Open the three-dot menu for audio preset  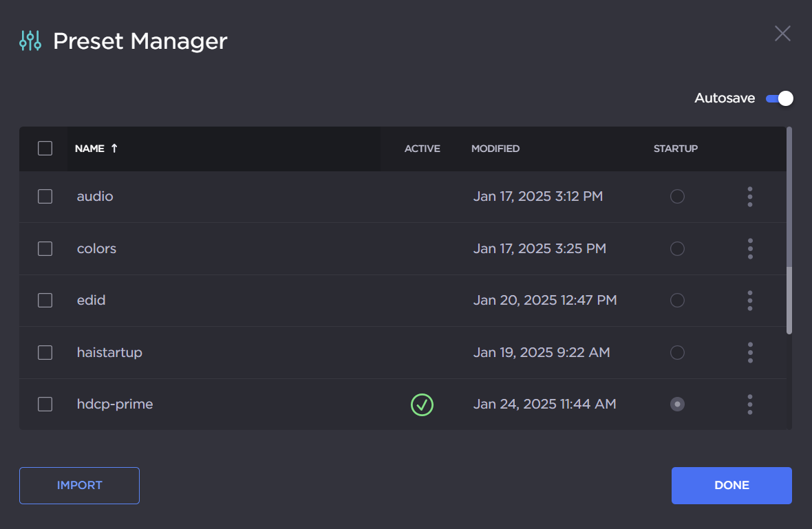click(x=749, y=197)
